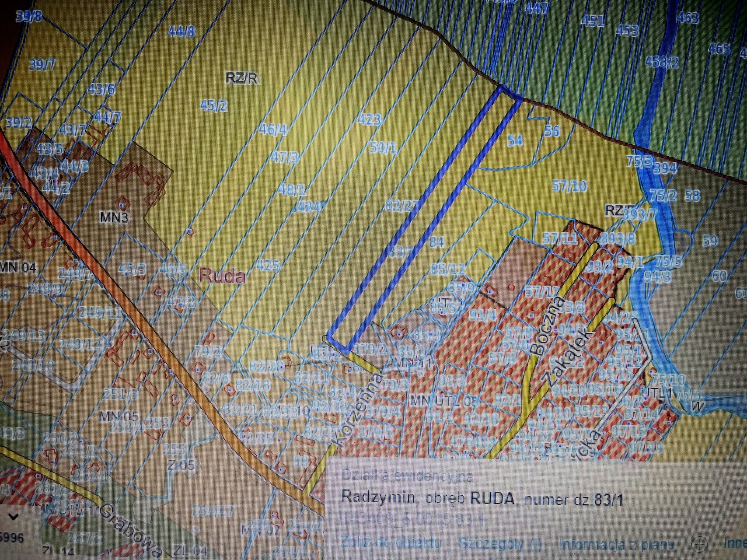This screenshot has width=747, height=560.
Task: Open 'Szczegóły (1)' link
Action: click(x=500, y=544)
